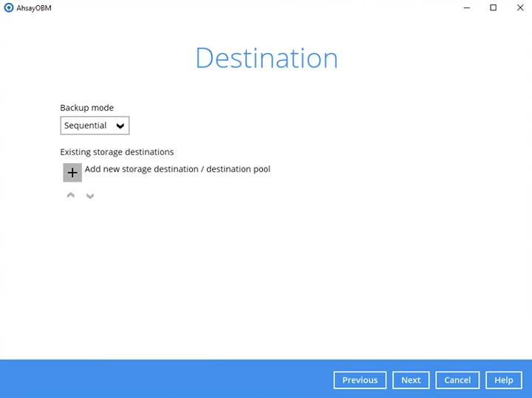The width and height of the screenshot is (532, 398).
Task: Maximize the AhsayOBM window
Action: click(493, 8)
